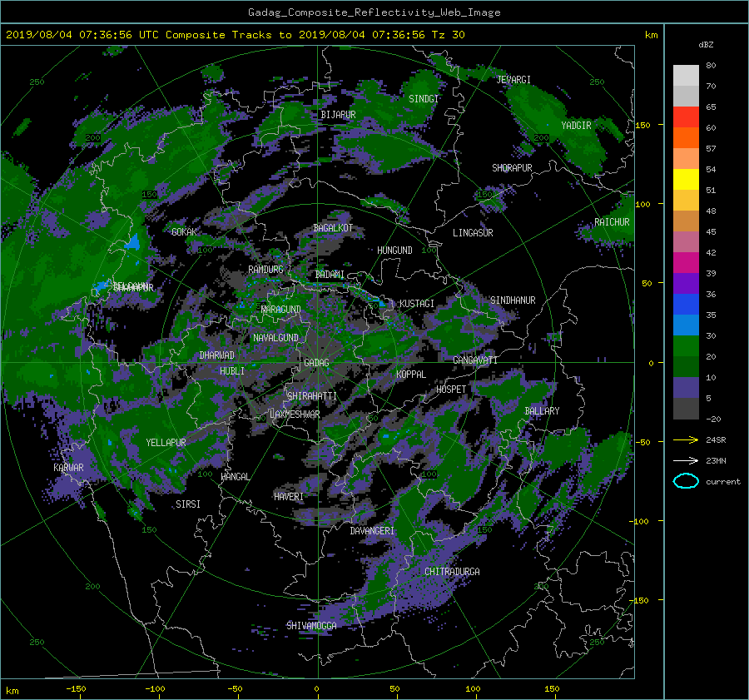749x700 pixels.
Task: Click the YELLAPUR city label
Action: pos(166,443)
